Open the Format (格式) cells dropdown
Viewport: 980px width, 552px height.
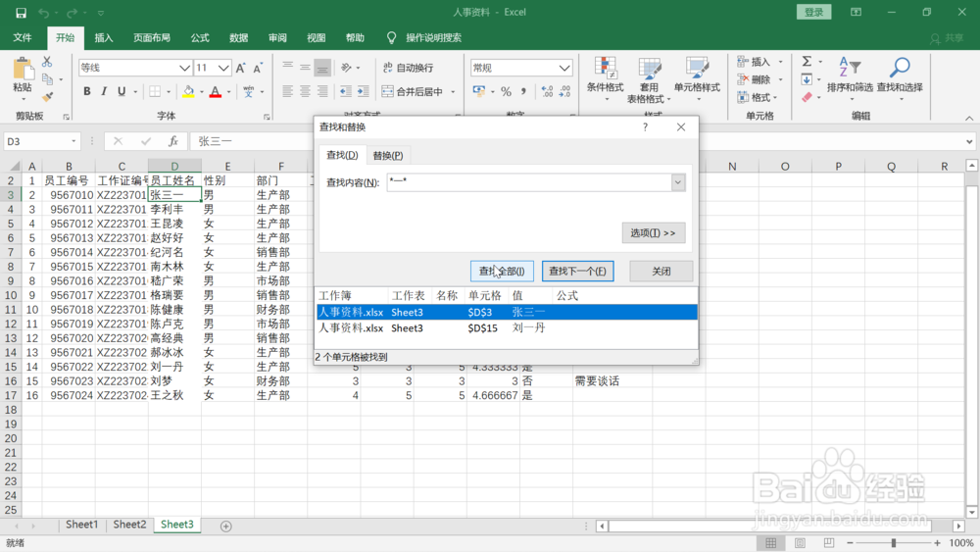tap(757, 97)
